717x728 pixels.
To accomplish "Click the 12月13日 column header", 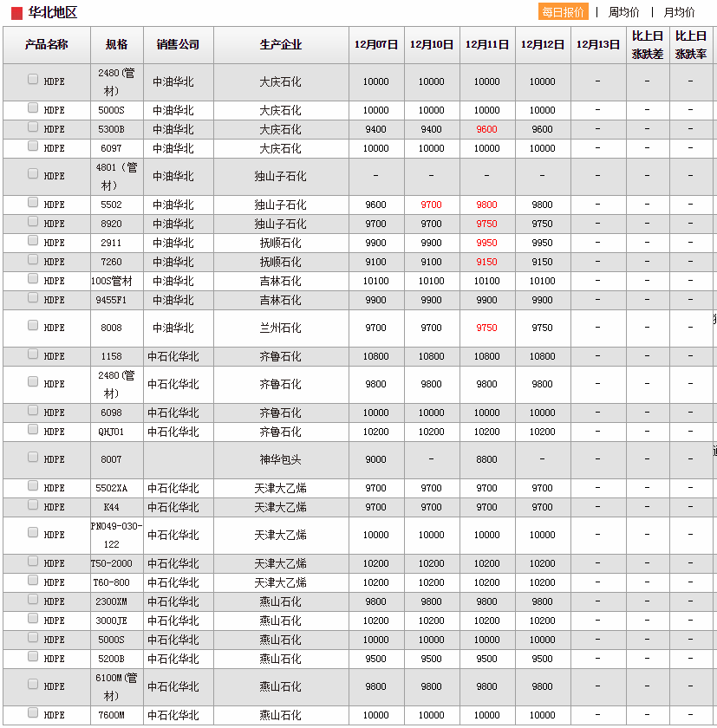I will [x=598, y=44].
